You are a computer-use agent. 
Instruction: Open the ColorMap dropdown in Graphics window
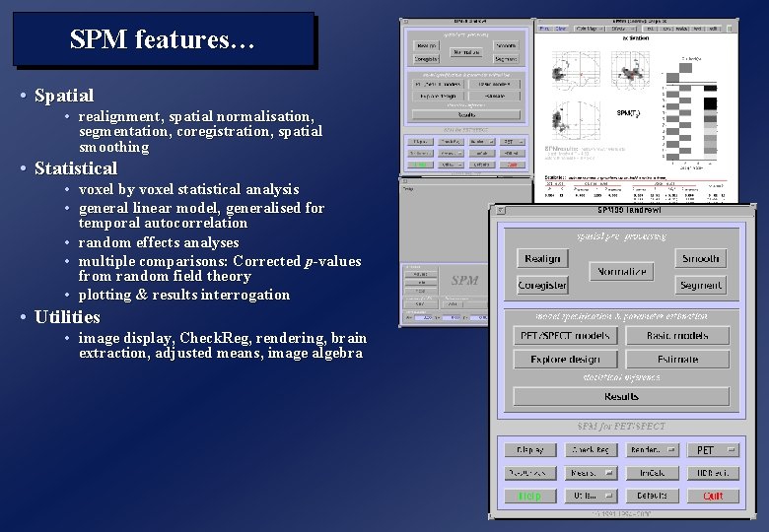[x=591, y=29]
